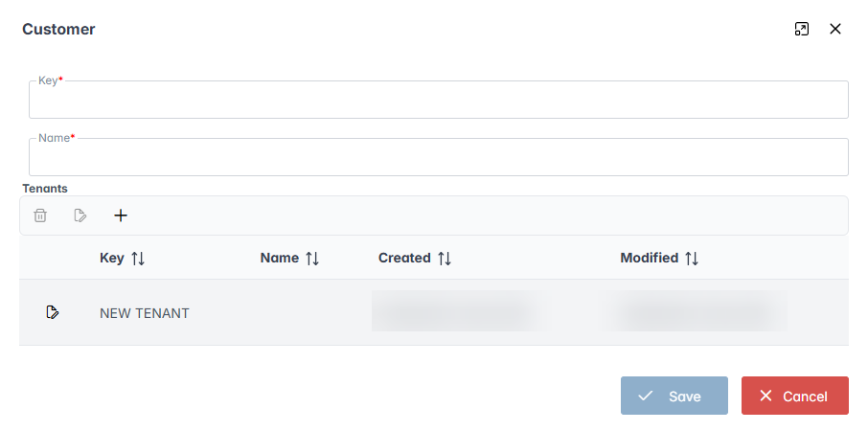Click the Created value in NEW TENANT row

450,312
